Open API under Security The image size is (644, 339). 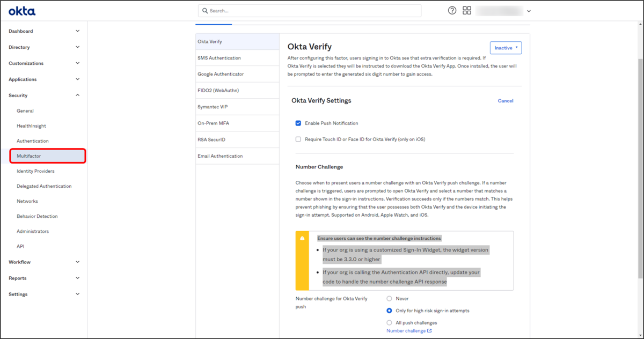tap(20, 246)
